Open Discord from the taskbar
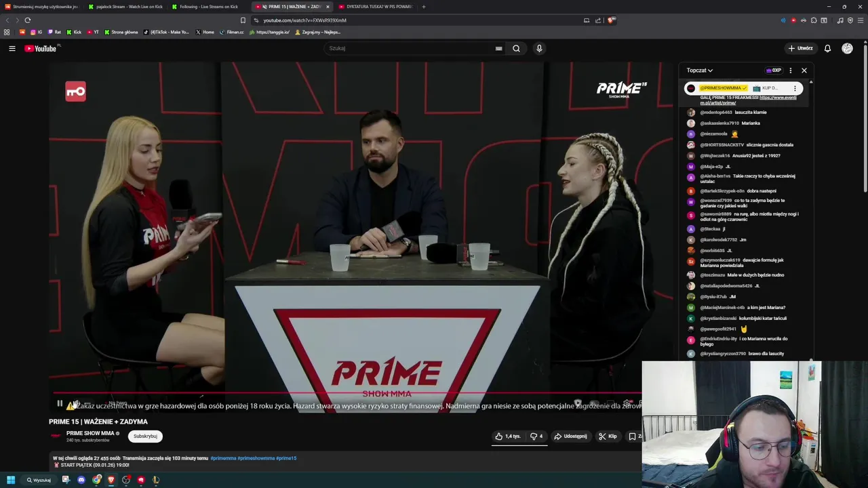The image size is (868, 488). pos(81,480)
